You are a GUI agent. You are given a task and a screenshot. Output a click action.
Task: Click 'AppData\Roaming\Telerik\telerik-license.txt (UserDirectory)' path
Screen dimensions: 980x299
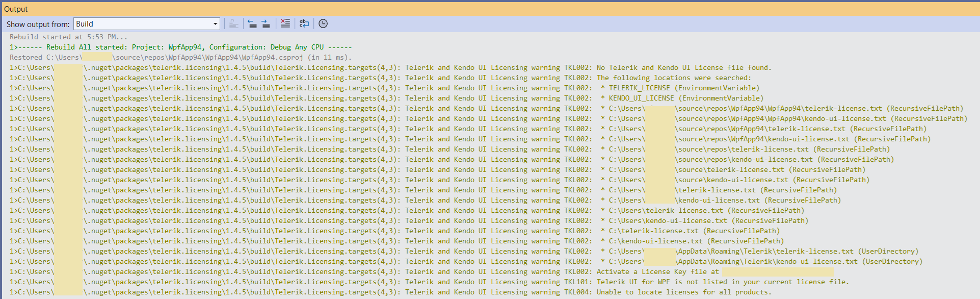798,251
